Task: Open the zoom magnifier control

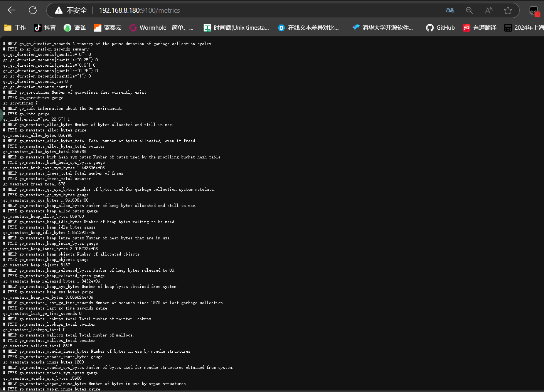Action: point(469,10)
